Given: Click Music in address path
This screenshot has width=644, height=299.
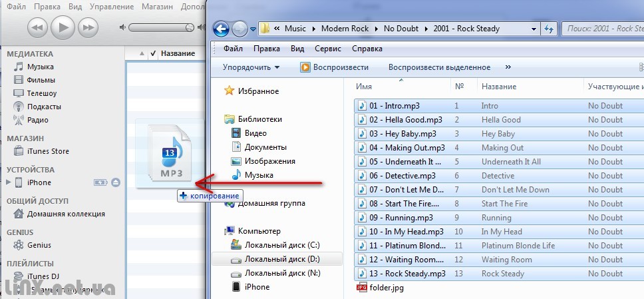Looking at the screenshot, I should 295,29.
